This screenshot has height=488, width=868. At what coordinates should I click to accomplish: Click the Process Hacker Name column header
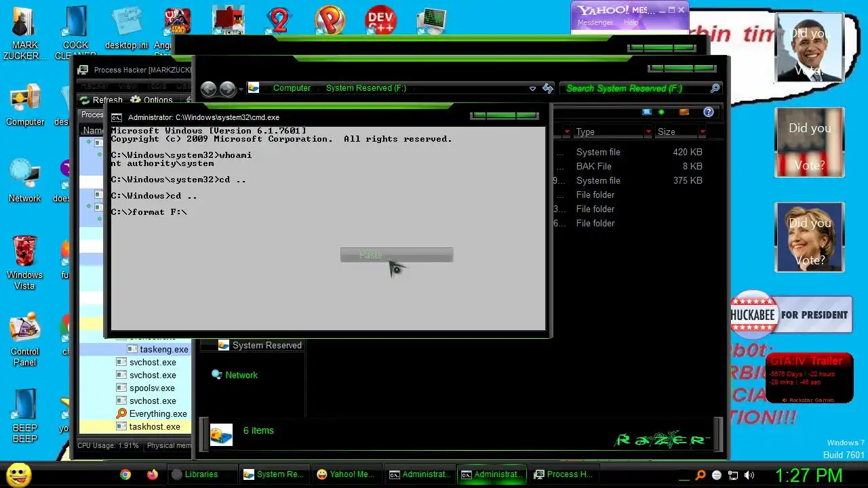click(x=93, y=130)
